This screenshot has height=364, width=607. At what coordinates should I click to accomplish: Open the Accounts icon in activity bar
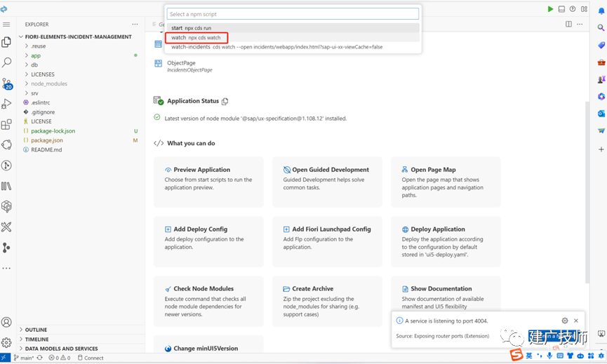6,322
